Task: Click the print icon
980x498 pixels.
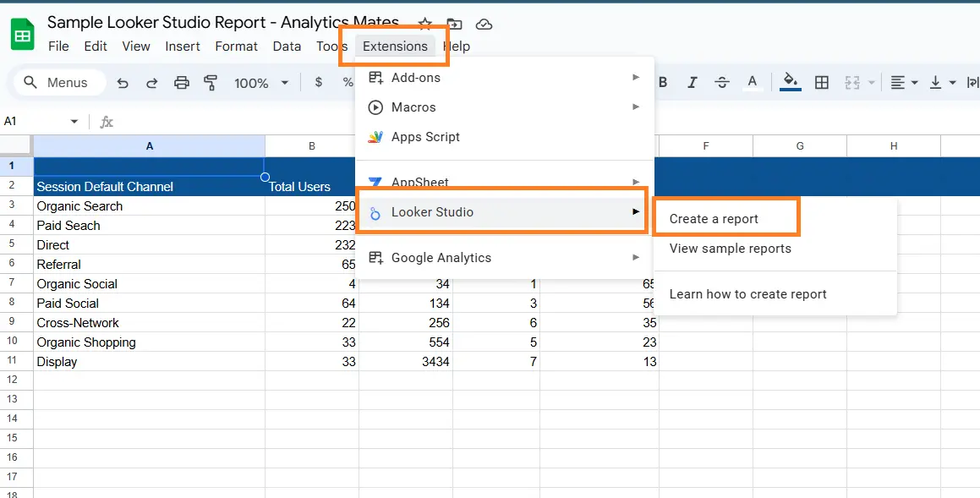Action: point(181,83)
